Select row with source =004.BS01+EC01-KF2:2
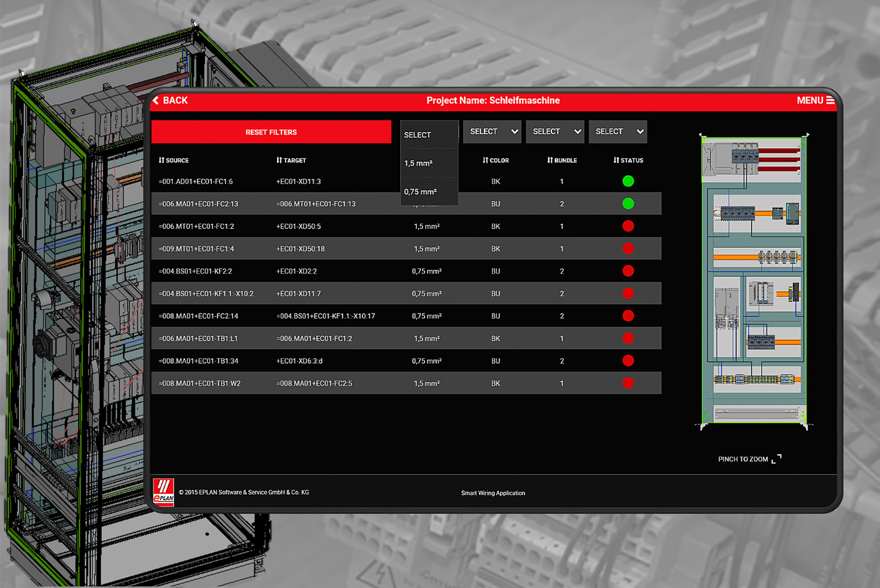Image resolution: width=880 pixels, height=588 pixels. coord(195,271)
